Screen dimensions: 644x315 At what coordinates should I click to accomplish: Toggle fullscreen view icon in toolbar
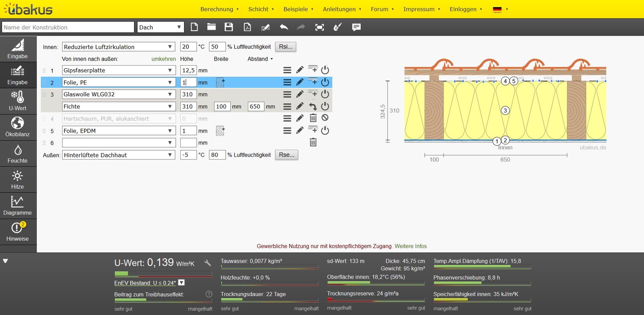pyautogui.click(x=319, y=27)
